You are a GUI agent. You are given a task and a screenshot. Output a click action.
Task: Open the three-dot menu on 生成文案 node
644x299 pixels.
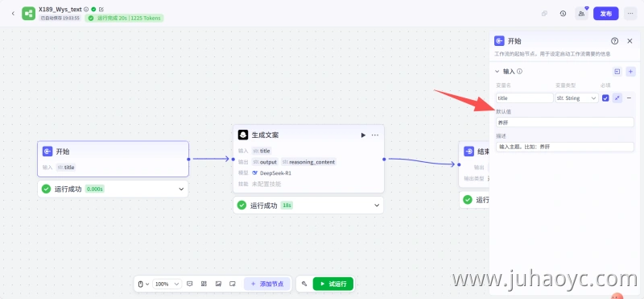(375, 135)
